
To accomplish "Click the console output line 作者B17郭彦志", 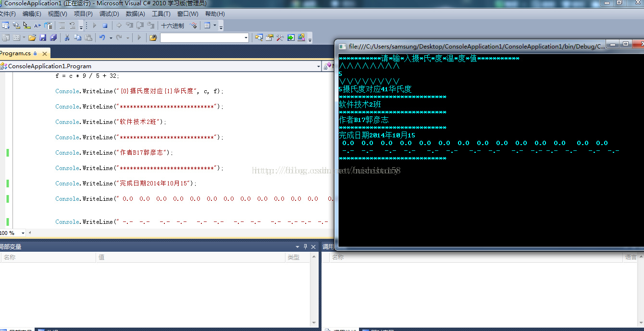I will coord(364,120).
